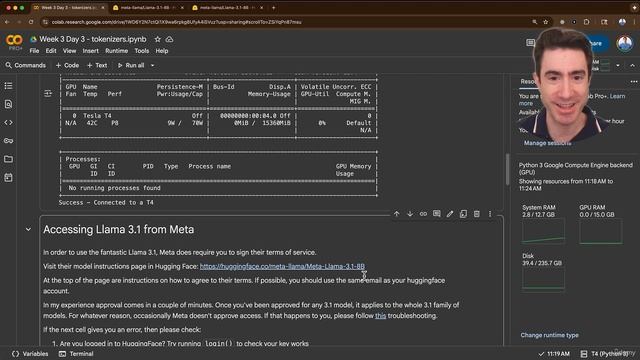The height and width of the screenshot is (360, 640).
Task: Open the Google account avatar in Colab
Action: tap(624, 43)
